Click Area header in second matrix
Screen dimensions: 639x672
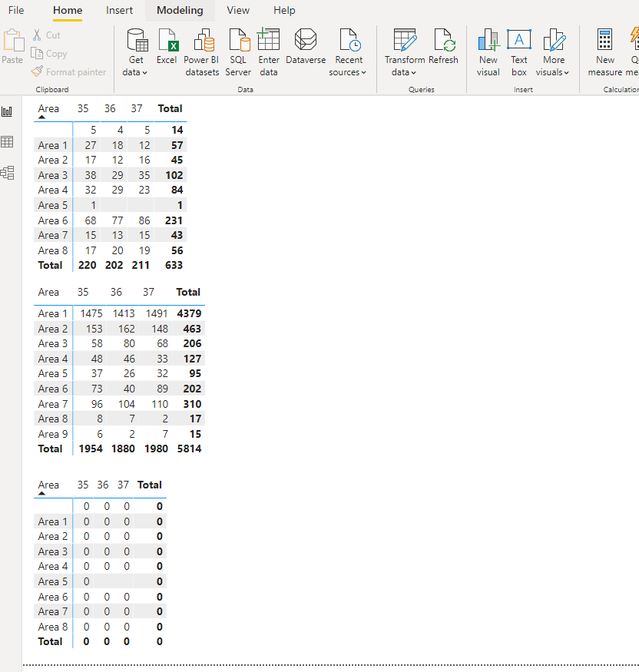(48, 292)
